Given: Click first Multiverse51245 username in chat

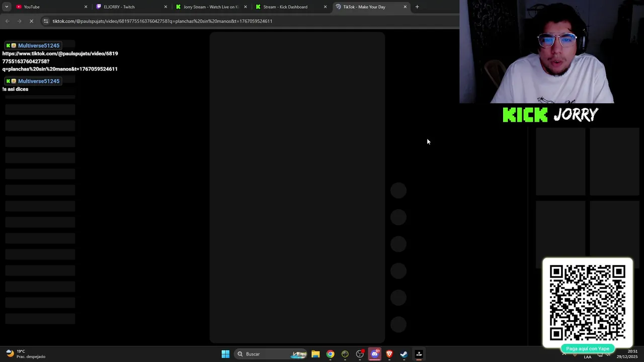Looking at the screenshot, I should (39, 45).
